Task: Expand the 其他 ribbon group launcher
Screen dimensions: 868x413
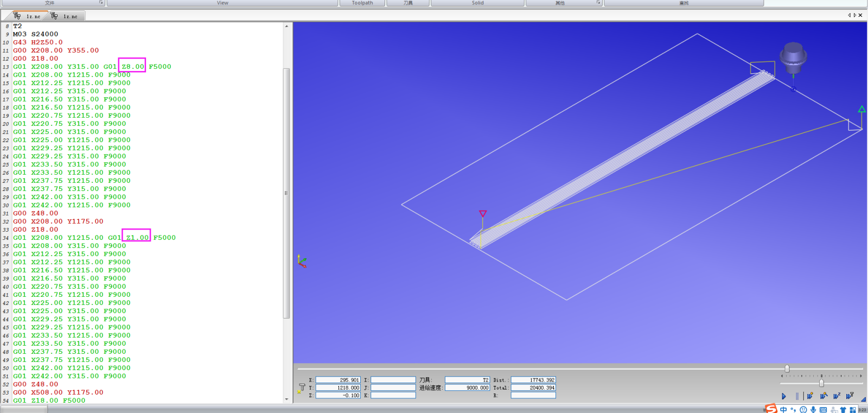Action: coord(598,3)
